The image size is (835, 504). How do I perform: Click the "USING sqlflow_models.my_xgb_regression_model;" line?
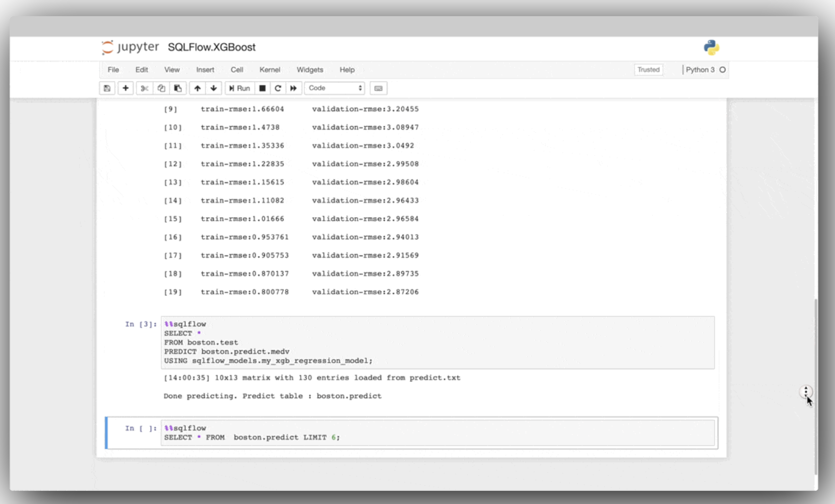[268, 361]
